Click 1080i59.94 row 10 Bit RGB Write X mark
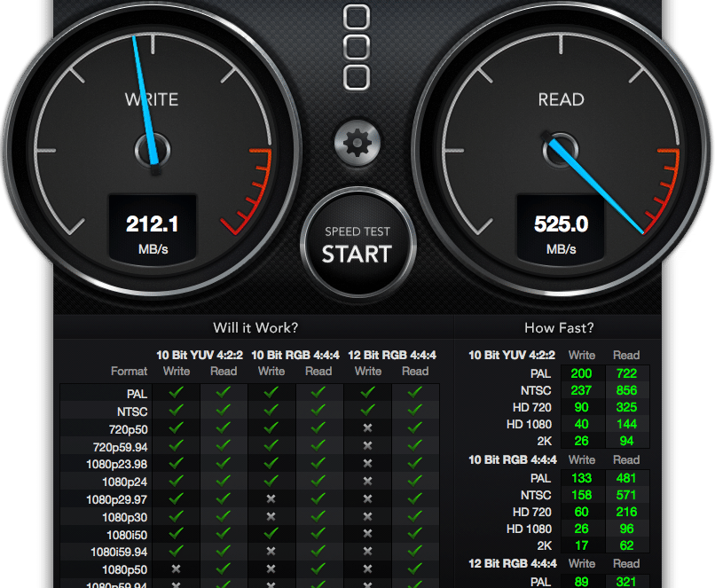Screen dimensions: 715x588 coord(271,552)
